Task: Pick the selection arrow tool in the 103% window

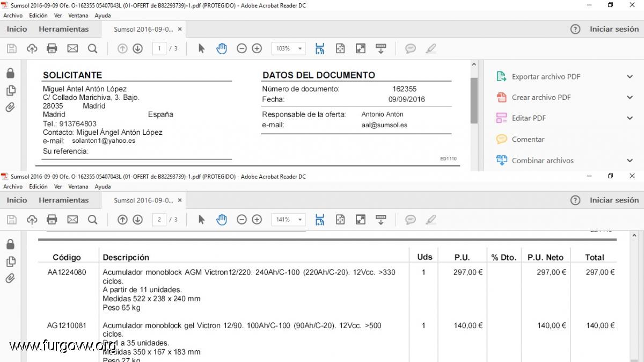Action: (202, 49)
